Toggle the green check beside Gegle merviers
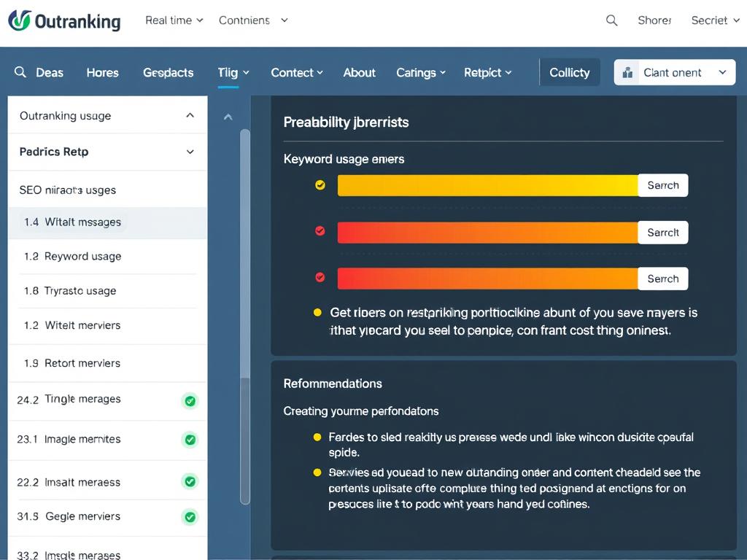The height and width of the screenshot is (560, 747). pyautogui.click(x=190, y=517)
